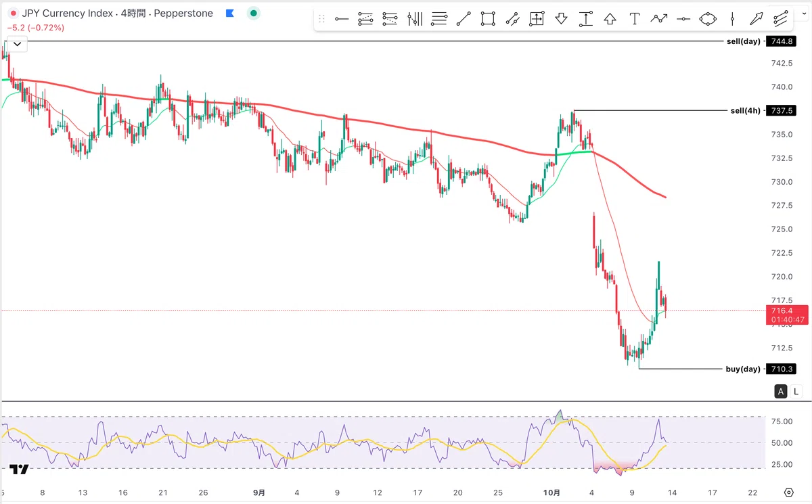Select the path zigzag arrow tool

658,19
